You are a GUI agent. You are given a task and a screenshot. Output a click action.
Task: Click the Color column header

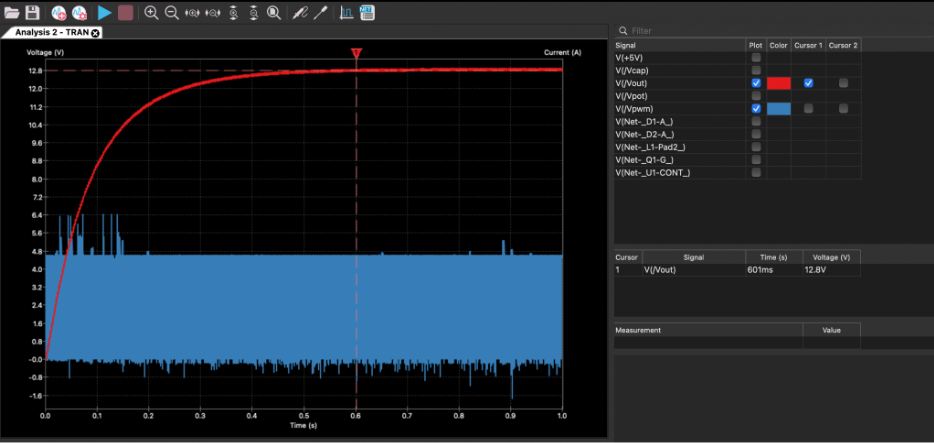(x=778, y=45)
